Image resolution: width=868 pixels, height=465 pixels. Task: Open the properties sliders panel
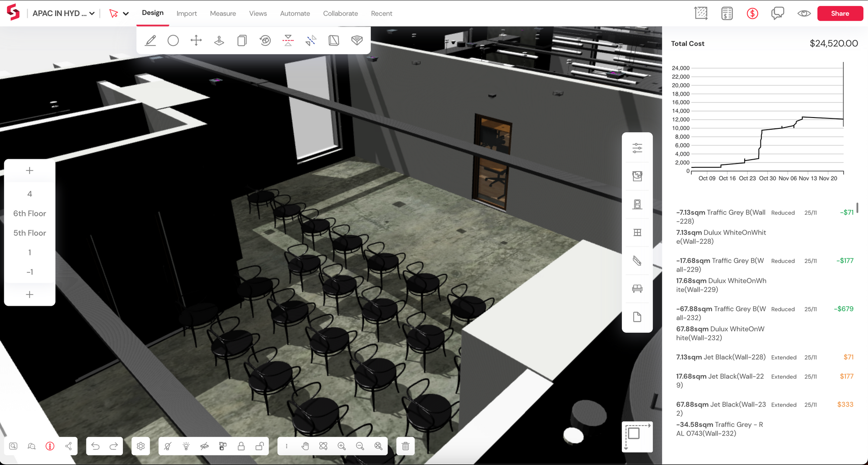637,148
